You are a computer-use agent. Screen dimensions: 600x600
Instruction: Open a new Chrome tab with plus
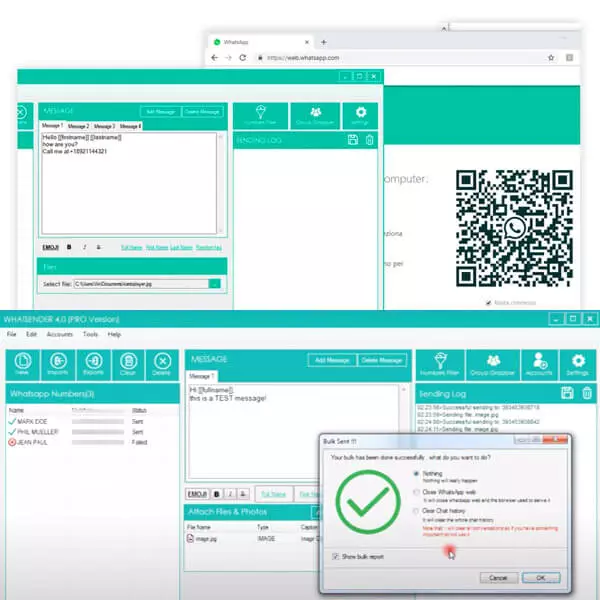pyautogui.click(x=324, y=42)
